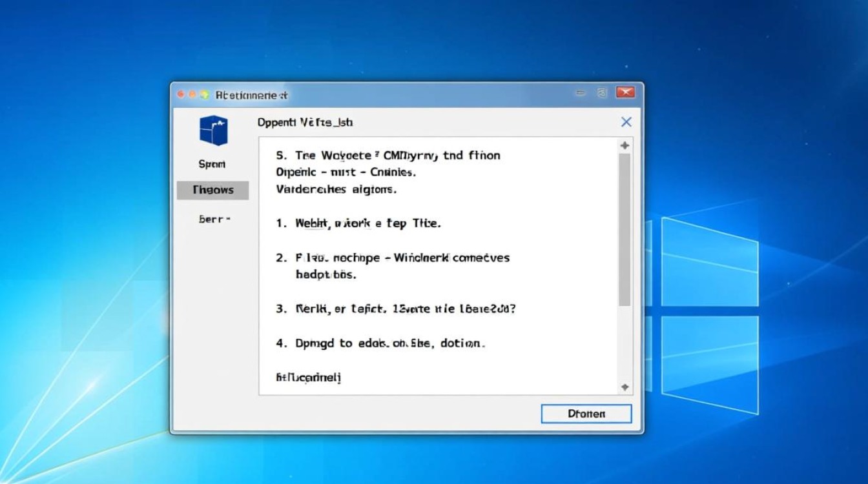This screenshot has width=868, height=484.
Task: Maximize the window with the square icon
Action: (602, 93)
